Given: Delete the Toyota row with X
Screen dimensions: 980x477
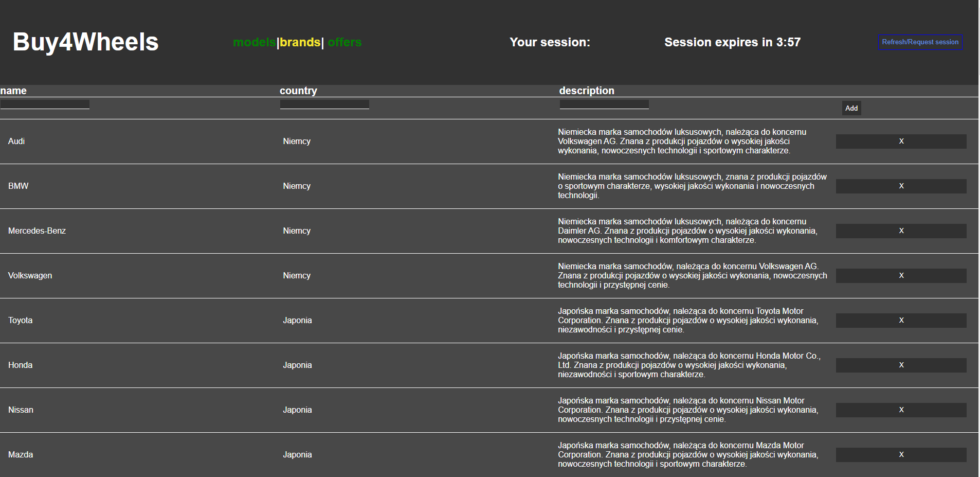Looking at the screenshot, I should click(x=901, y=321).
